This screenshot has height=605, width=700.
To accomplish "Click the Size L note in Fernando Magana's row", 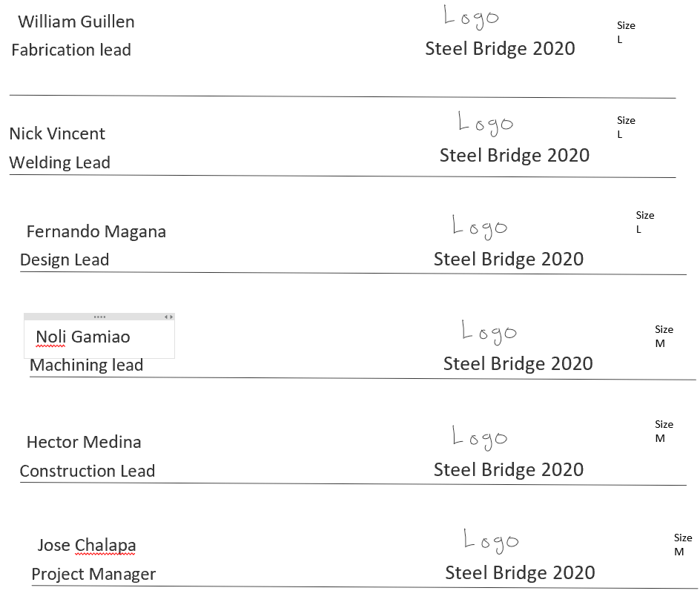I will pos(644,222).
